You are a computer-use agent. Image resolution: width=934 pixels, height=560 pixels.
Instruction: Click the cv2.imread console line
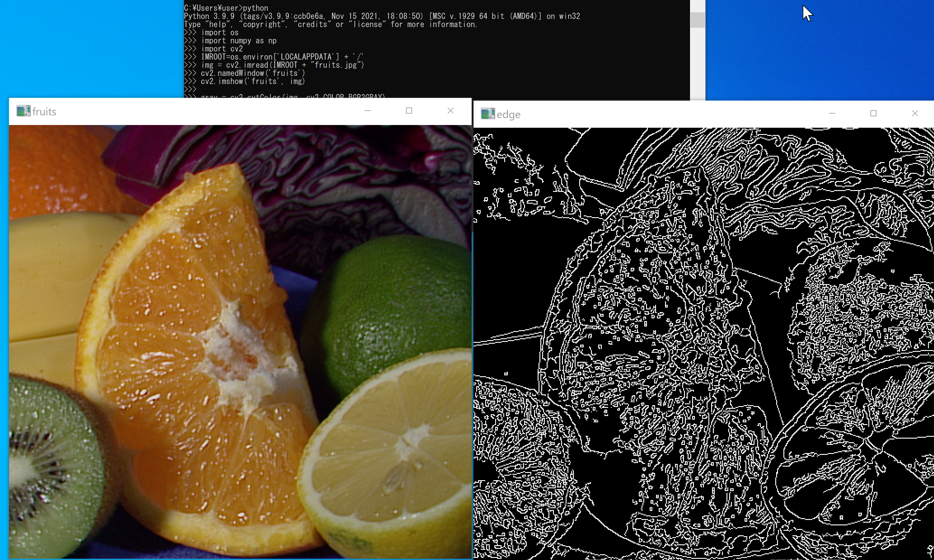tap(274, 65)
